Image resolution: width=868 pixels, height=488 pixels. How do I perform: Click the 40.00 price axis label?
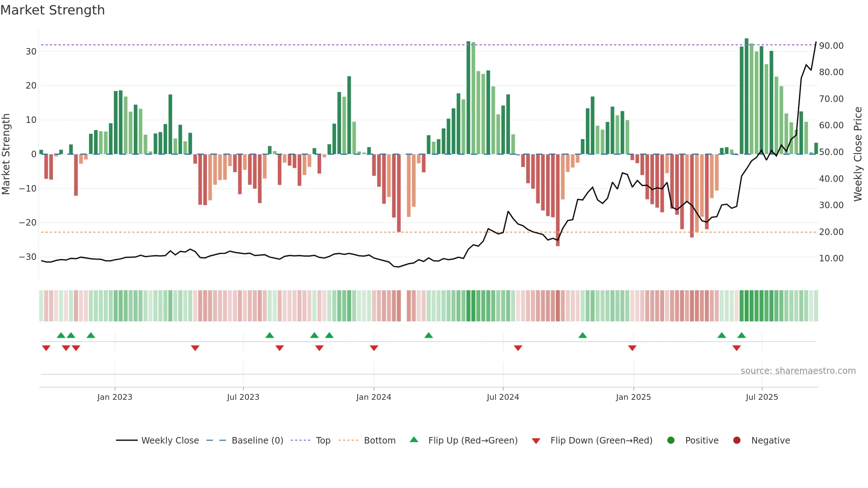click(x=831, y=179)
